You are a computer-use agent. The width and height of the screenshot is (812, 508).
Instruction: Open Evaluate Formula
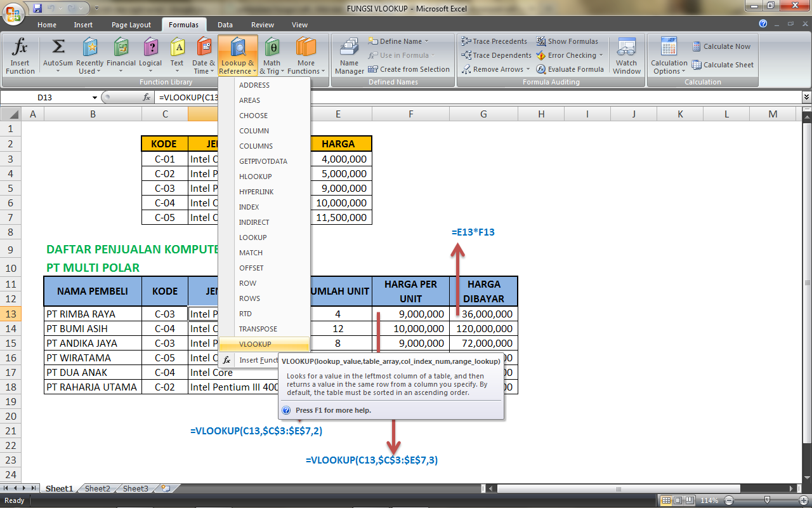(570, 69)
